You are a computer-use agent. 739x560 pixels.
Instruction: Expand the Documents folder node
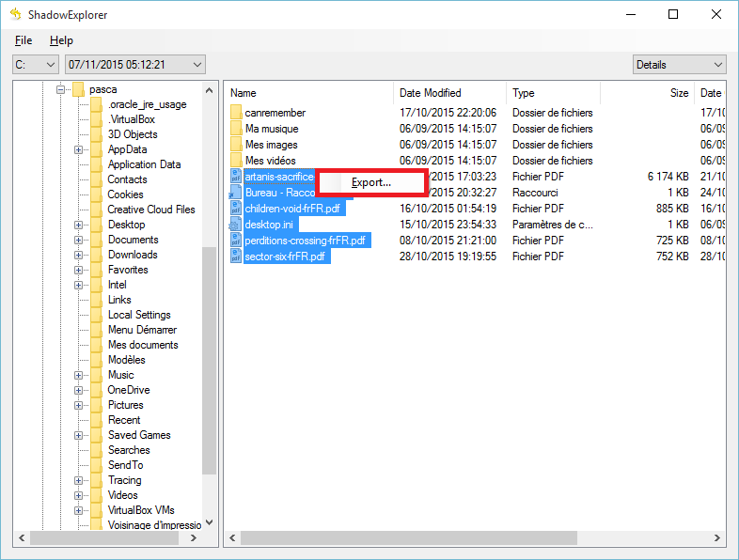click(79, 240)
